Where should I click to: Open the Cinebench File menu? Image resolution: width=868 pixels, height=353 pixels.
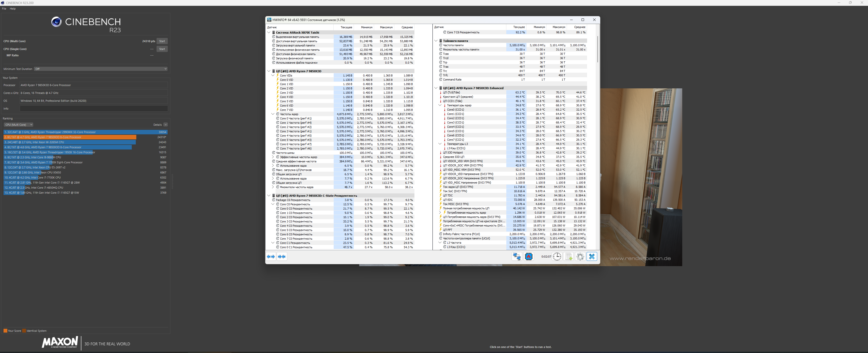4,9
